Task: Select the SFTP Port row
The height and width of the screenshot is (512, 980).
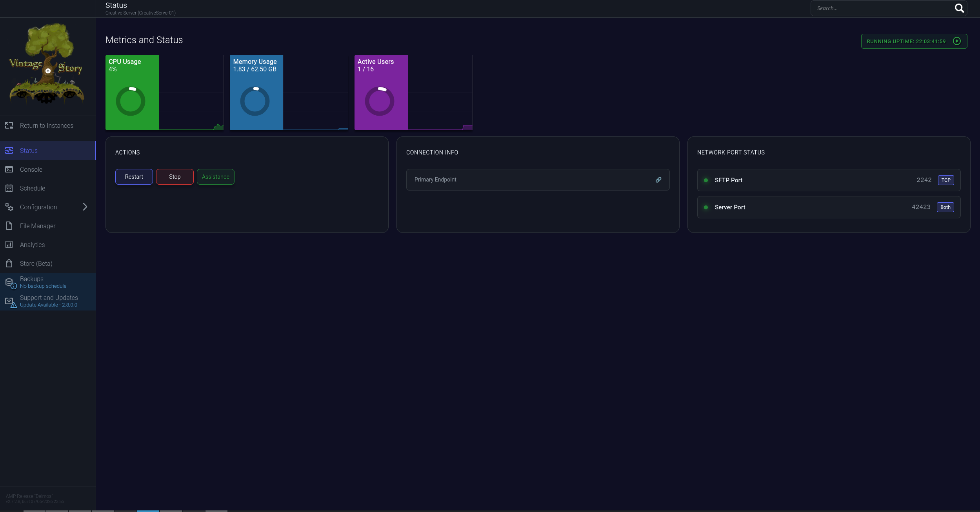Action: pos(829,180)
